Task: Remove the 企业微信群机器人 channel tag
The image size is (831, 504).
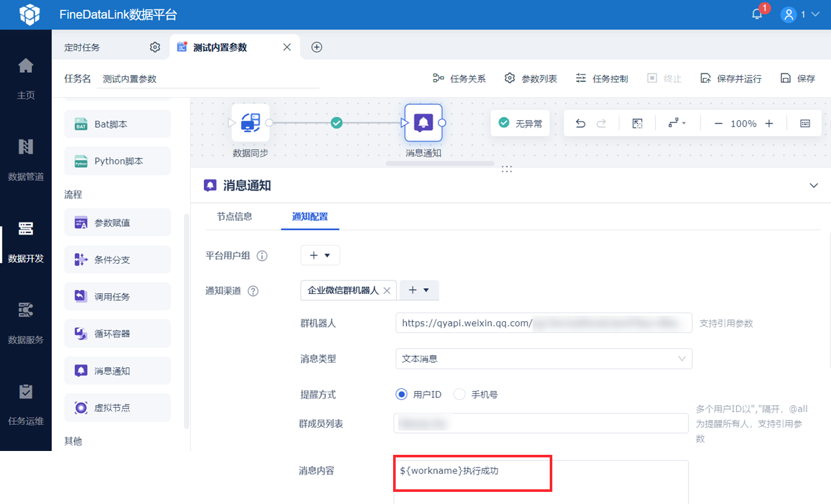Action: (x=386, y=291)
